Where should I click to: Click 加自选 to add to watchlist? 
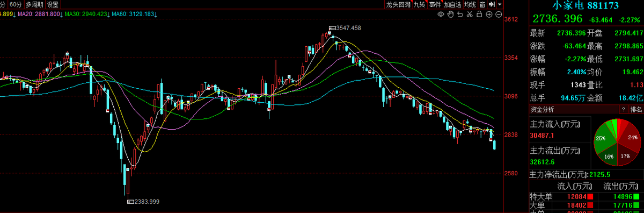(x=453, y=4)
